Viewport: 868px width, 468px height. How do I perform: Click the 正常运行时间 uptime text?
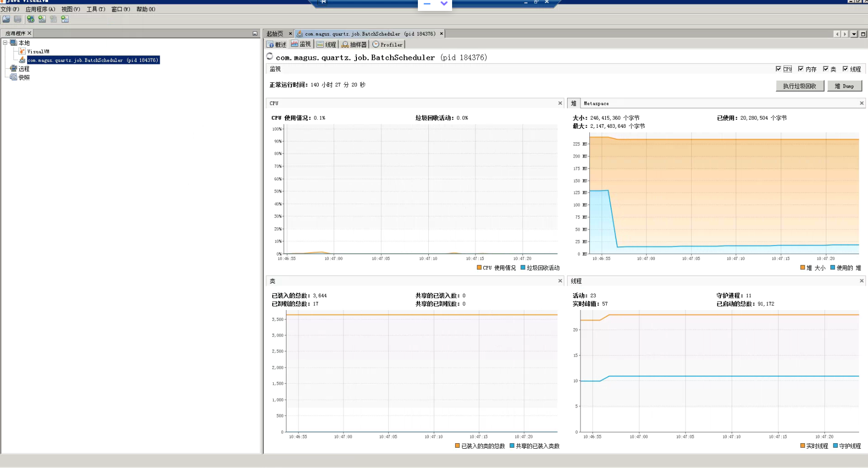tap(317, 85)
